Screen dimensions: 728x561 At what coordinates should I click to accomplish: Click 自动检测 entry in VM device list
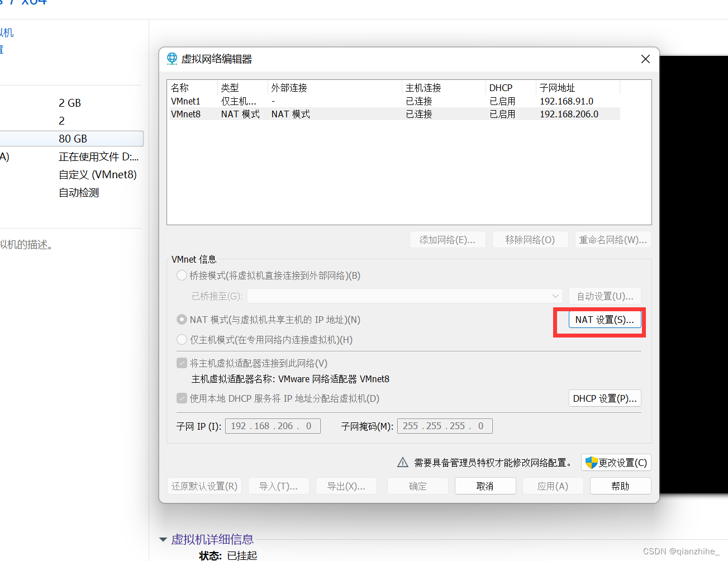pos(79,192)
